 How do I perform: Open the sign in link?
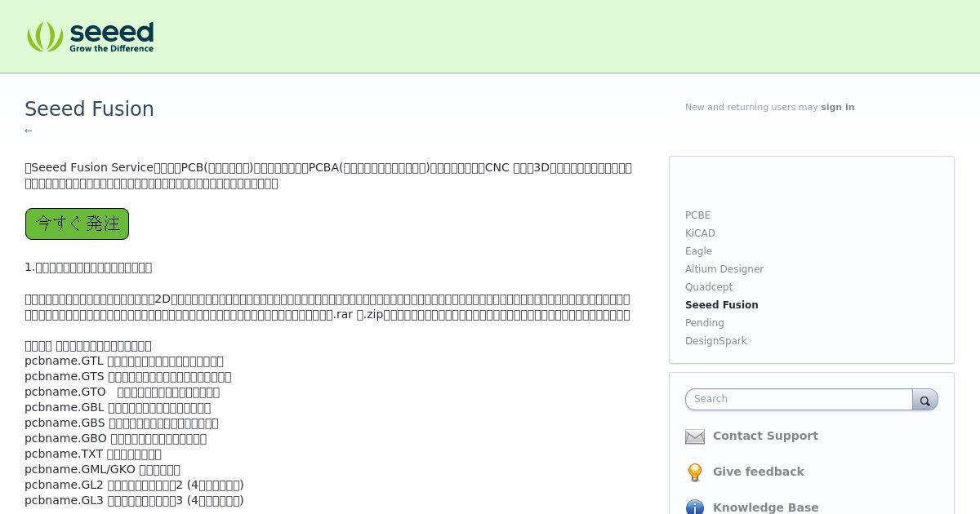click(x=837, y=107)
